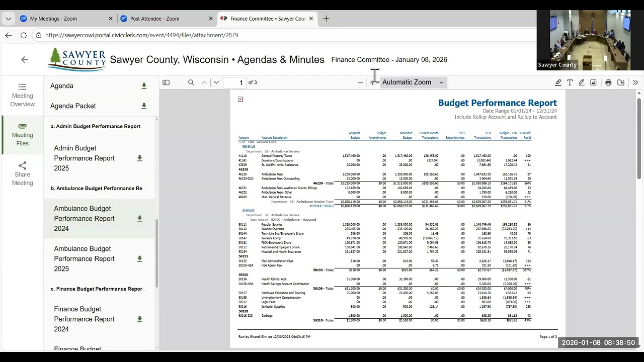Click the Sawyer County logo

(x=77, y=59)
